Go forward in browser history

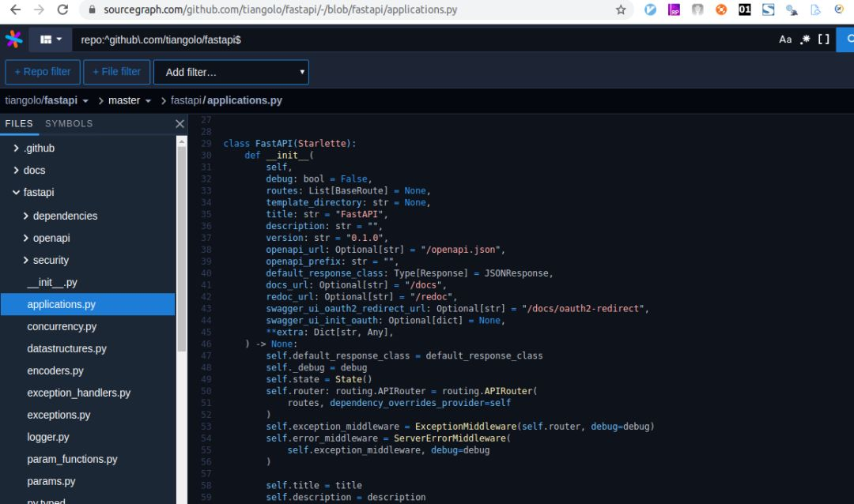click(x=39, y=9)
